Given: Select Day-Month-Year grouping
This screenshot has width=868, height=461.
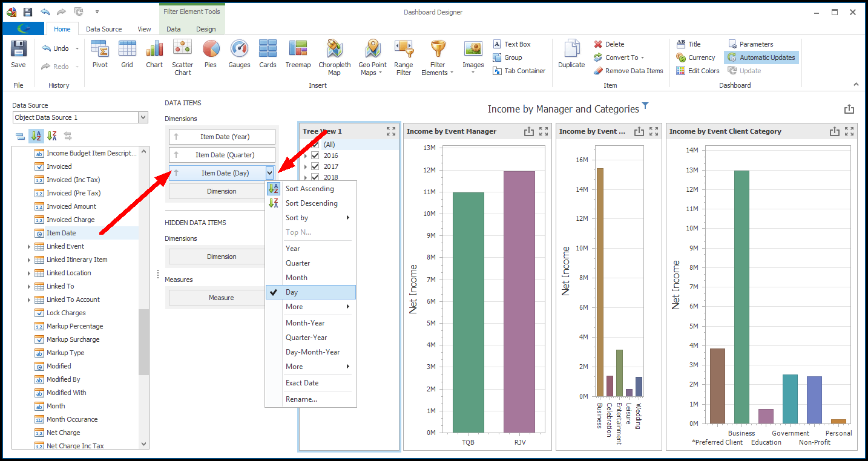Looking at the screenshot, I should (311, 352).
